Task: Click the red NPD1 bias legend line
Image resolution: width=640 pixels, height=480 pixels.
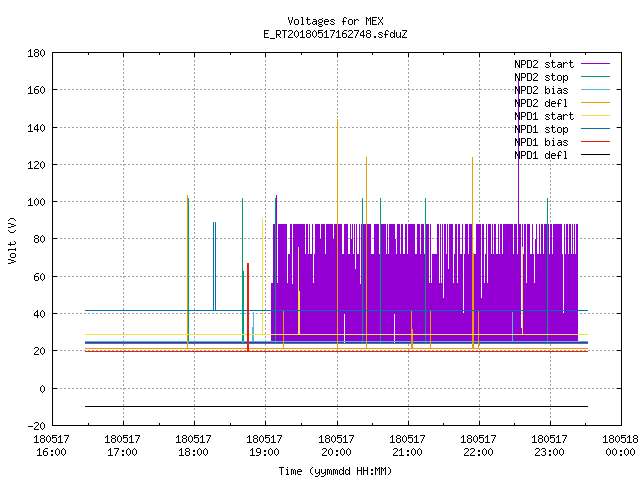Action: (595, 142)
